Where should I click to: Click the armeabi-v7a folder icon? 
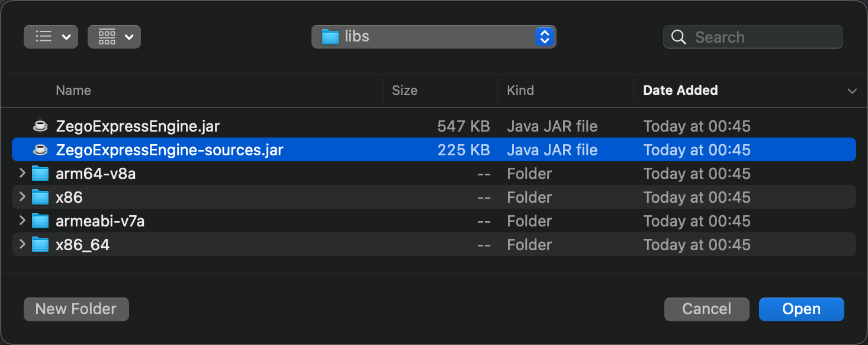click(x=40, y=221)
